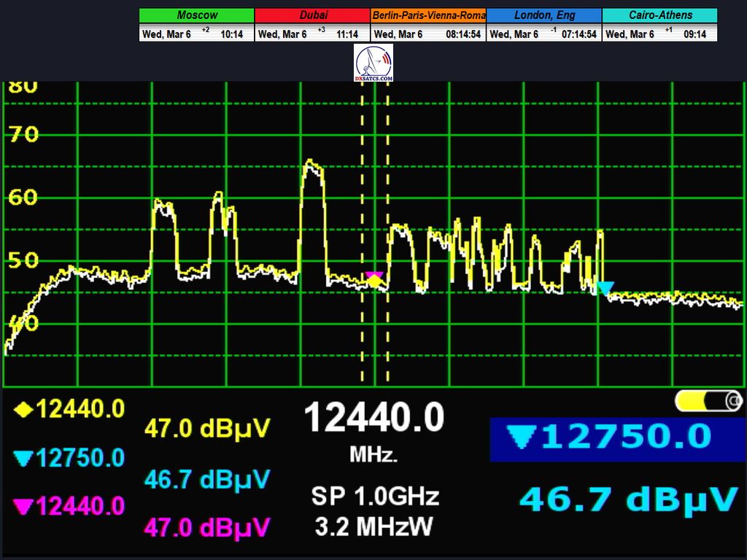This screenshot has width=747, height=560.
Task: Click the tallest peak in the spectrum trace
Action: (312, 165)
